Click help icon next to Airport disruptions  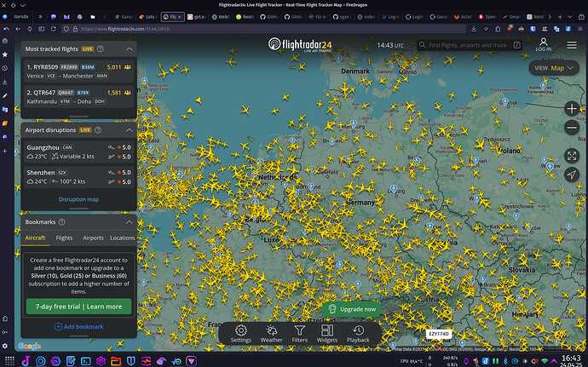coord(98,130)
